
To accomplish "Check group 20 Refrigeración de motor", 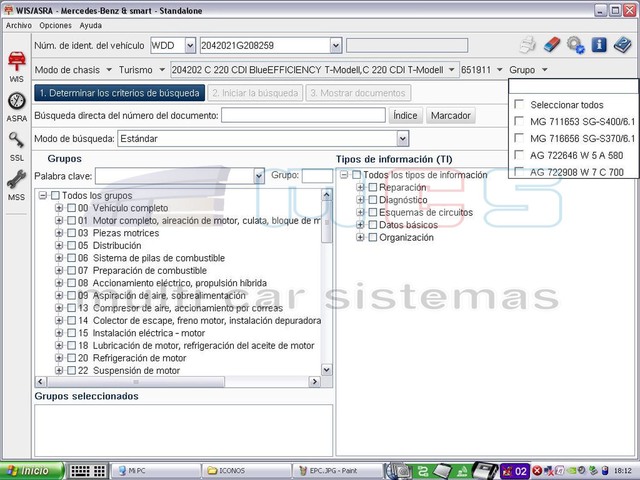I will tap(71, 358).
